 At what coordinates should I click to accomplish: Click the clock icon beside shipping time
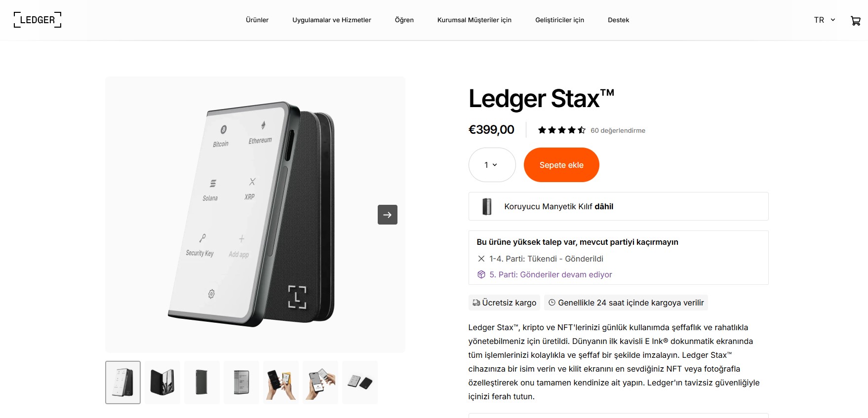(x=552, y=303)
